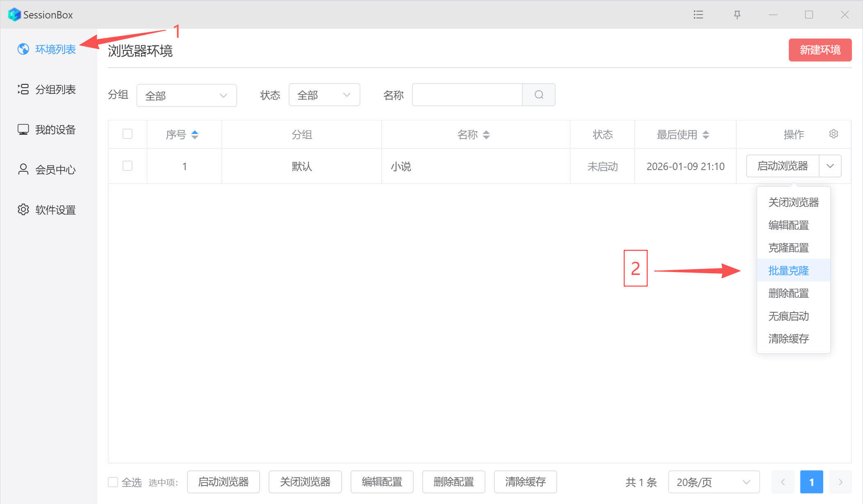Open the list menu icon in the title bar

click(x=698, y=15)
